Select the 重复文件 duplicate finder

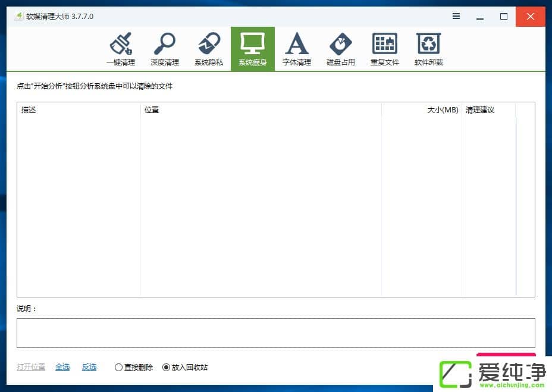click(384, 49)
